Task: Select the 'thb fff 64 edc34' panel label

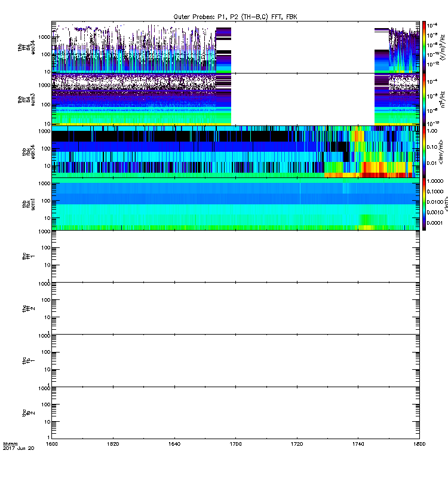Action: click(26, 47)
